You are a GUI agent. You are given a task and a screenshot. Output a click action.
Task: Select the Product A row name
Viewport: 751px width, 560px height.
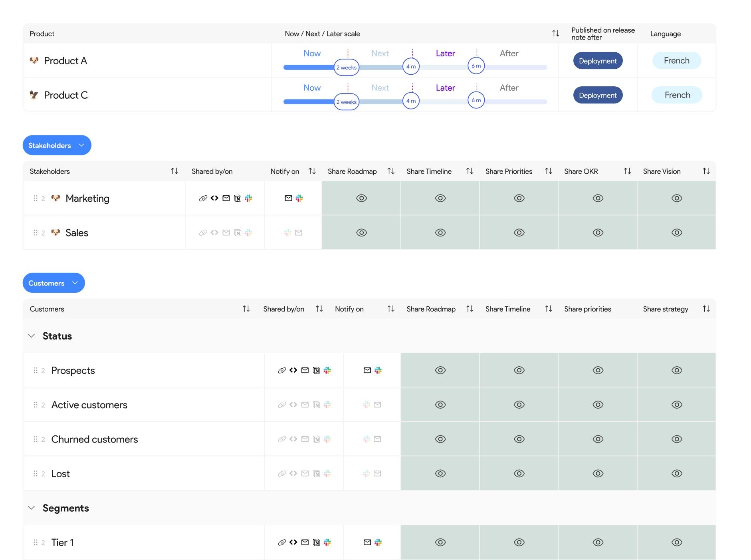65,61
